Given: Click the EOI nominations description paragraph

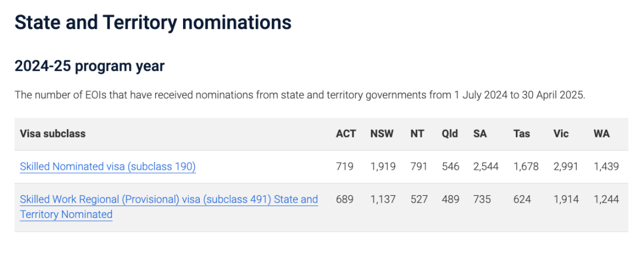Looking at the screenshot, I should (300, 95).
